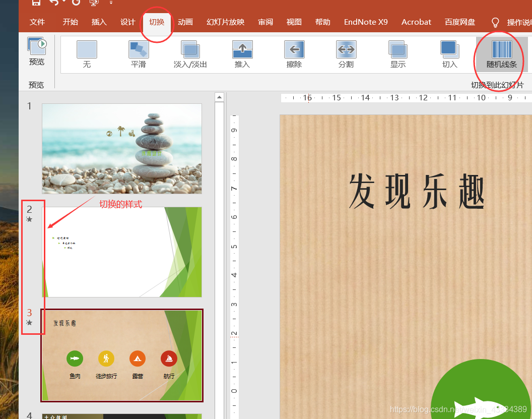The image size is (532, 419).
Task: Click the slide panel scroll-up arrow
Action: [x=219, y=97]
